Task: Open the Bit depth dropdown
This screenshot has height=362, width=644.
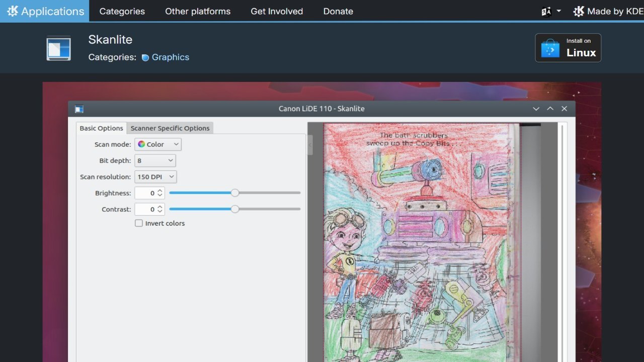Action: pos(155,161)
